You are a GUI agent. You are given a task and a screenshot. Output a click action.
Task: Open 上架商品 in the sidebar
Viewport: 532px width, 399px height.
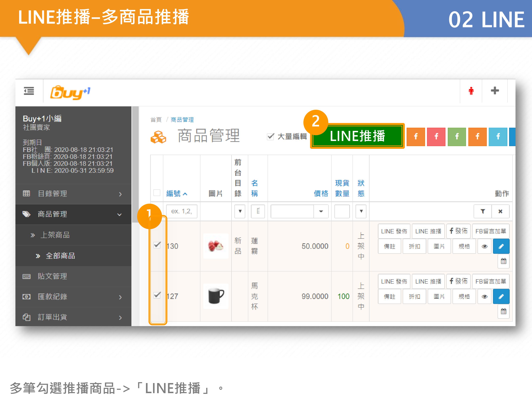pyautogui.click(x=55, y=235)
